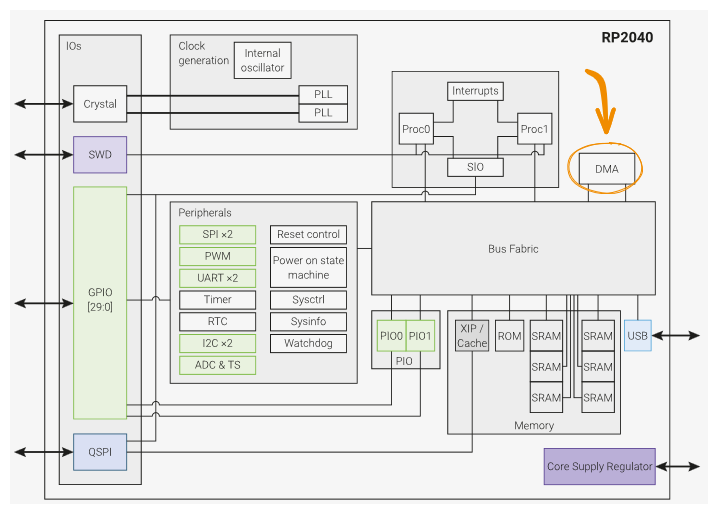Click the Memory group label
Screen dimensions: 718x514
(534, 426)
